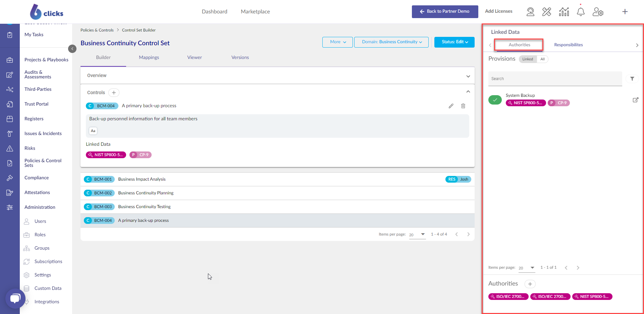
Task: Open the live chat bubble
Action: (15, 298)
